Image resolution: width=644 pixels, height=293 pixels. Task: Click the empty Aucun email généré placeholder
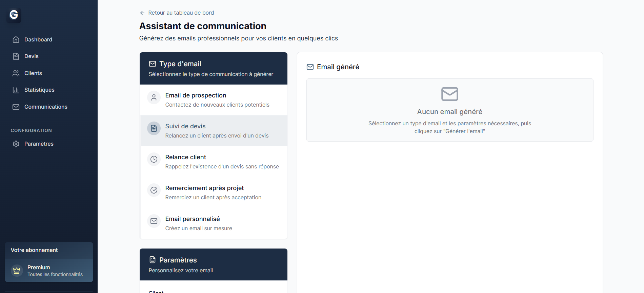click(450, 110)
